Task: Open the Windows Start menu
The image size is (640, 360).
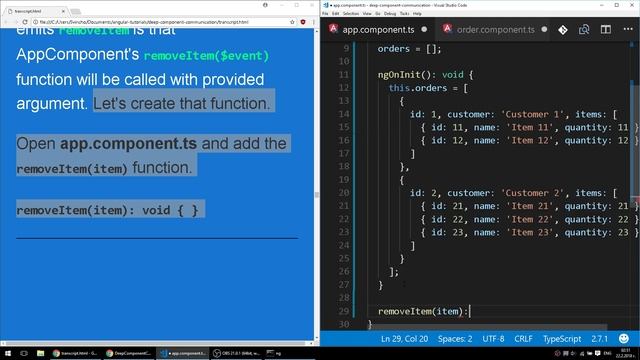Action: [8, 353]
